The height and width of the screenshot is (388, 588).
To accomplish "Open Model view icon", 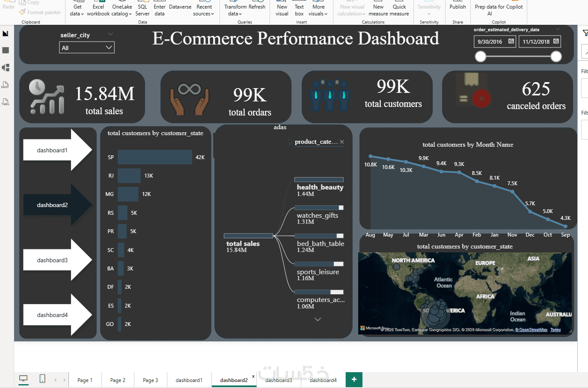I will (6, 68).
